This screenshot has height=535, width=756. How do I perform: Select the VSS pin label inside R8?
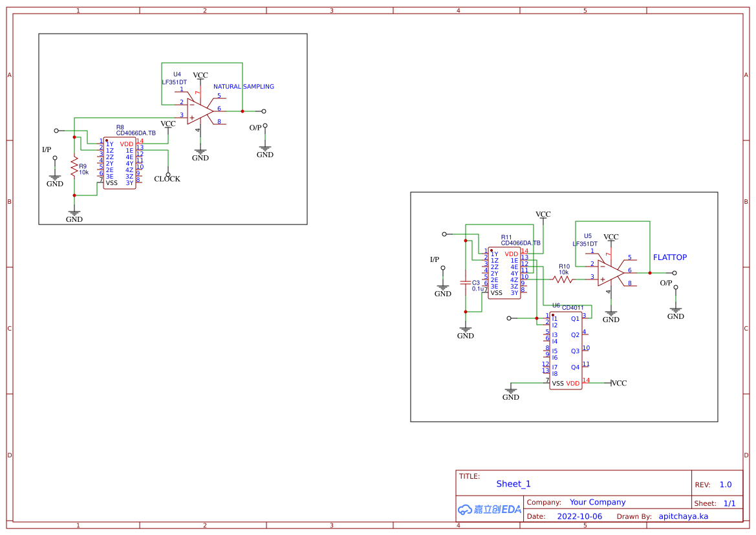(111, 183)
